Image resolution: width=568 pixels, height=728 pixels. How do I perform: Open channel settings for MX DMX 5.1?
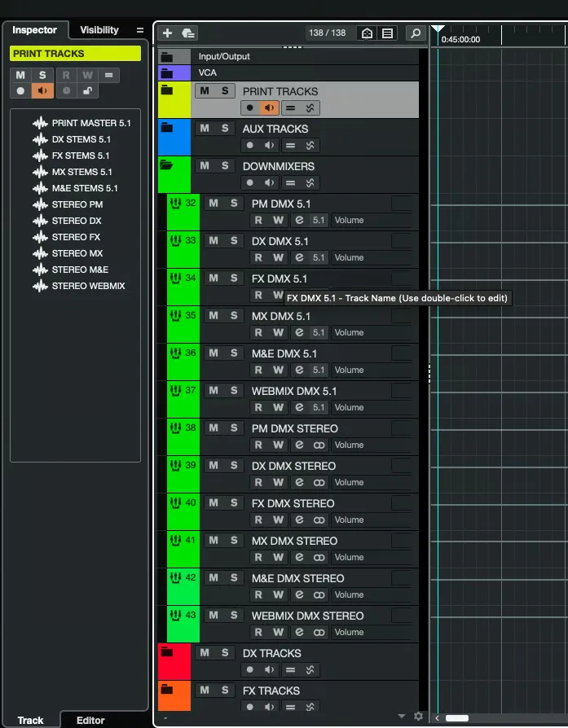299,332
